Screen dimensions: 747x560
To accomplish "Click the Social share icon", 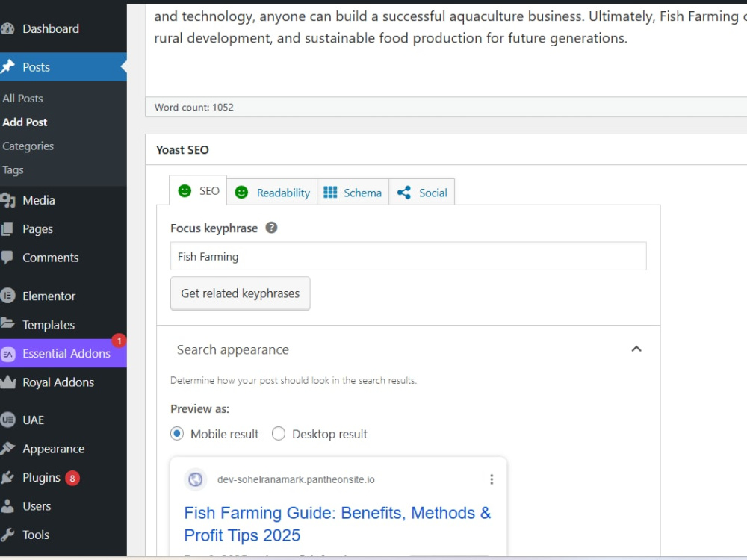I will pyautogui.click(x=404, y=193).
